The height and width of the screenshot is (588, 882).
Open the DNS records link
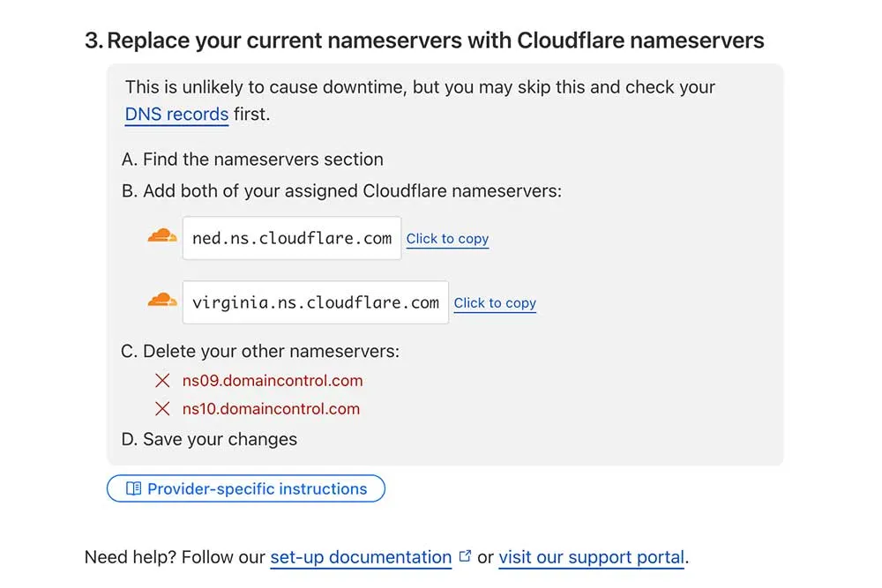pyautogui.click(x=176, y=115)
